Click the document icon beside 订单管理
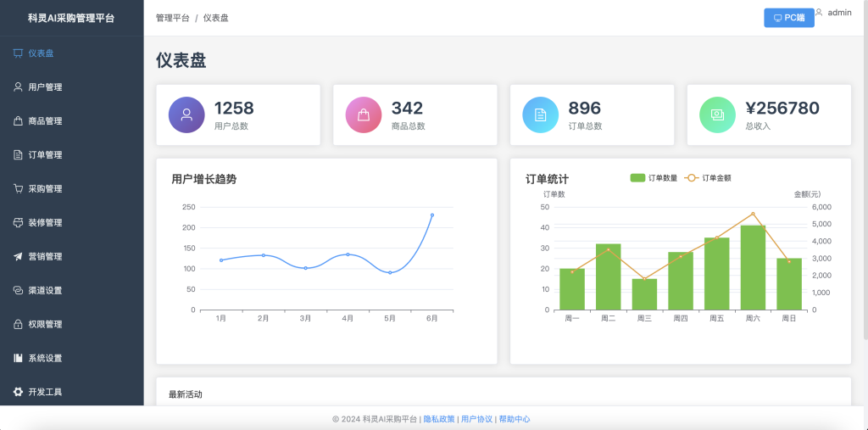The image size is (868, 430). [x=18, y=155]
